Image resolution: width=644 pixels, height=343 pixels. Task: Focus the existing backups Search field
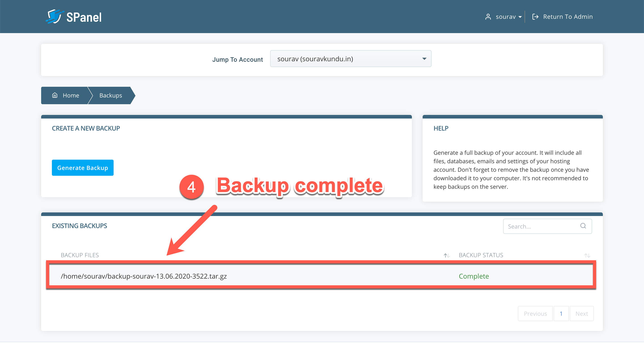[x=547, y=226]
